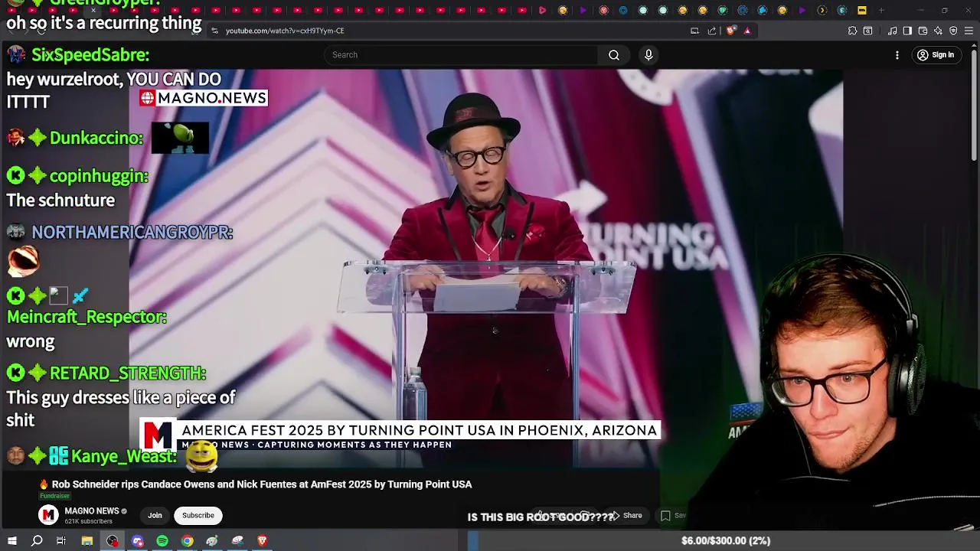The width and height of the screenshot is (980, 551).
Task: Open File Explorer from taskbar
Action: [87, 541]
